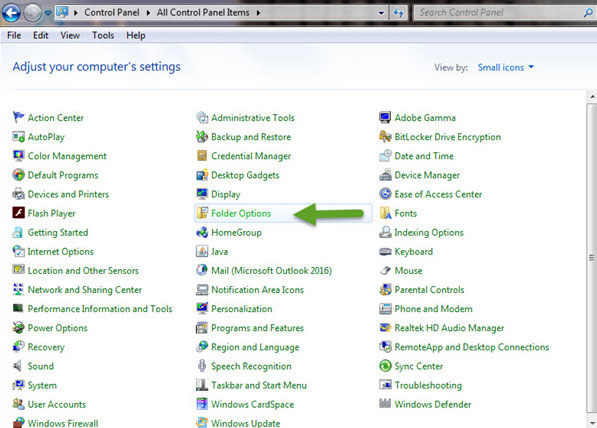This screenshot has height=428, width=597.
Task: Open the View menu
Action: tap(70, 35)
